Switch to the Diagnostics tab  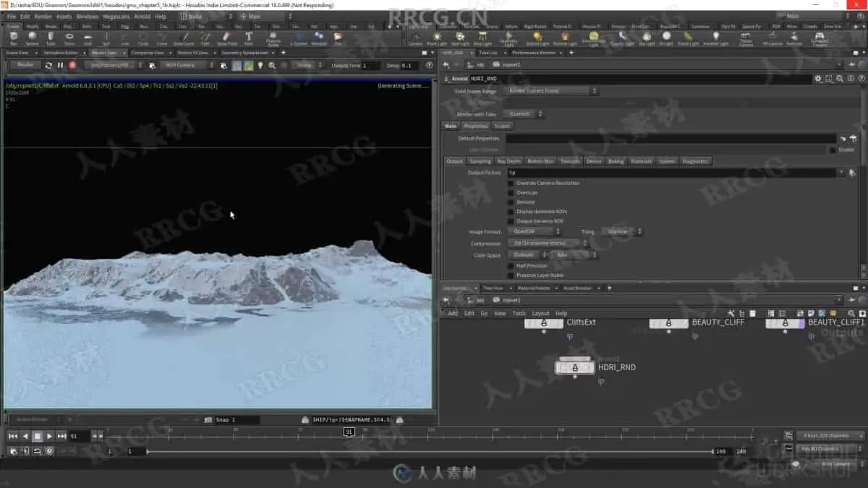(x=696, y=161)
